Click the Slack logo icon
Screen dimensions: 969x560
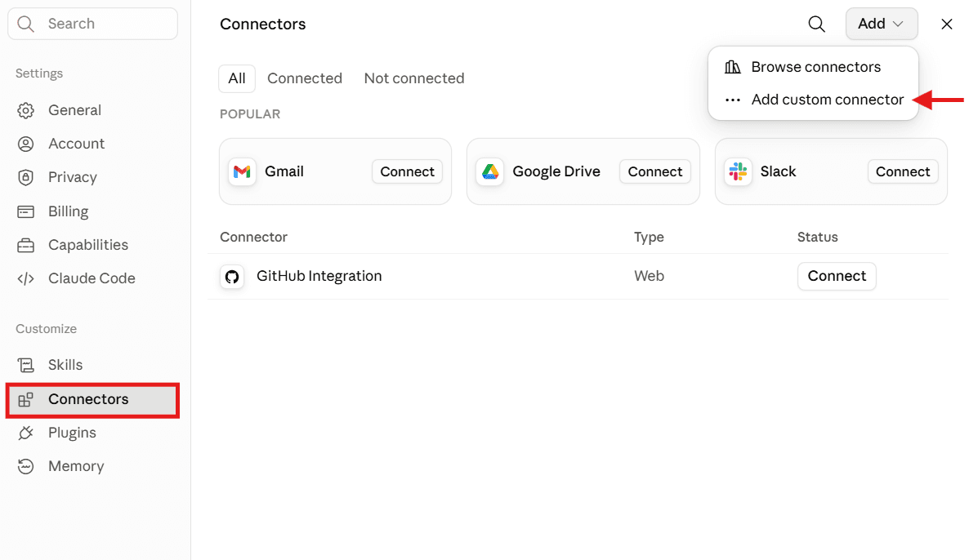(738, 171)
